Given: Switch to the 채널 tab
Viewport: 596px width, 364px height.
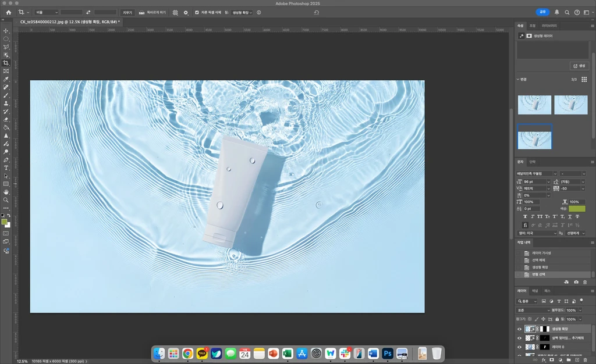Looking at the screenshot, I should coord(535,290).
